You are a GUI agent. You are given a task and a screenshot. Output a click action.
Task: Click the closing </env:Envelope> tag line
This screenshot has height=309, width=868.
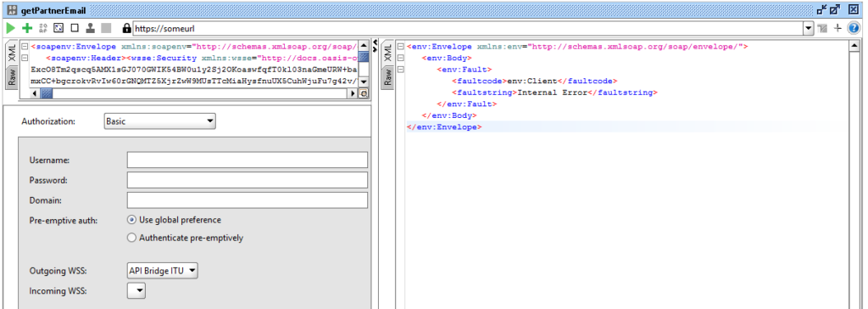pyautogui.click(x=444, y=126)
